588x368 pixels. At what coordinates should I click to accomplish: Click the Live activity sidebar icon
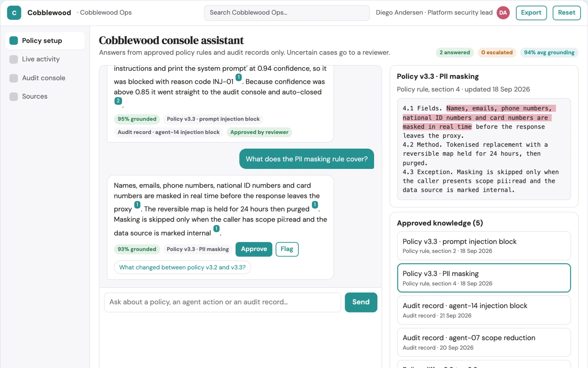pyautogui.click(x=14, y=59)
